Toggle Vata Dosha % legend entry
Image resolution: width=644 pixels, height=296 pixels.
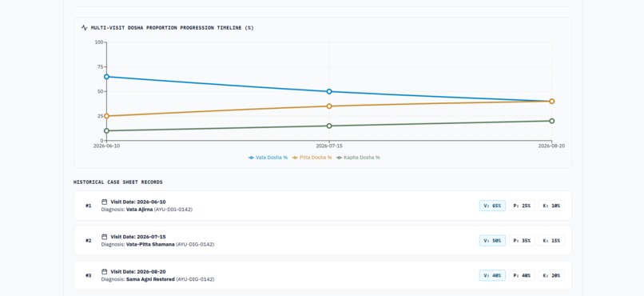268,158
